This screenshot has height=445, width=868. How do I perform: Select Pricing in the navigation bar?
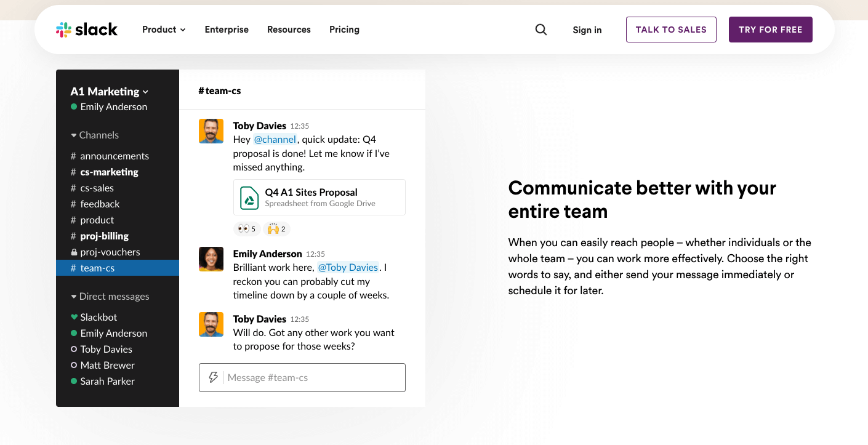pyautogui.click(x=344, y=29)
